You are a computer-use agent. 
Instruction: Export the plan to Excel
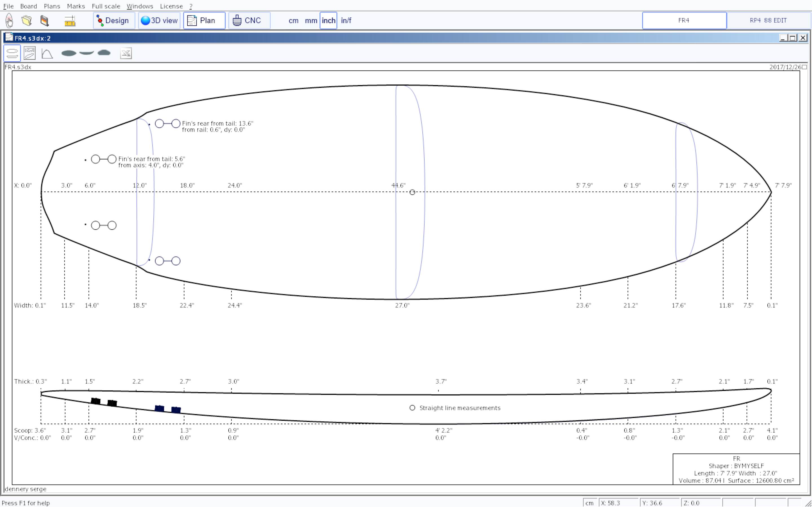point(126,53)
